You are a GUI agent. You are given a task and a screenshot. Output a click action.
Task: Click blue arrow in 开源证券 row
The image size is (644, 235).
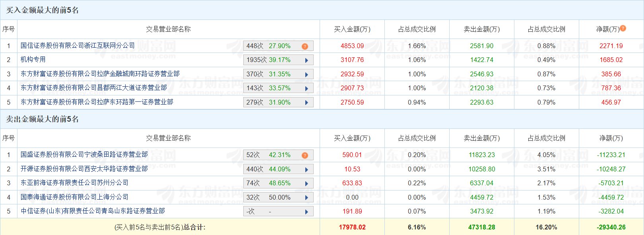pos(306,170)
